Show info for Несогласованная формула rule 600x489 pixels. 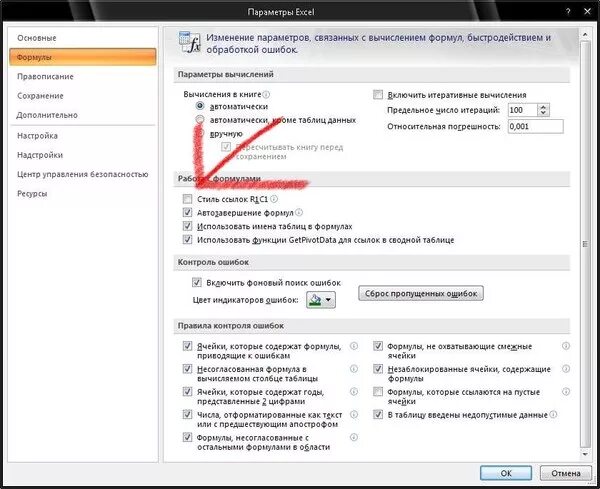click(354, 368)
